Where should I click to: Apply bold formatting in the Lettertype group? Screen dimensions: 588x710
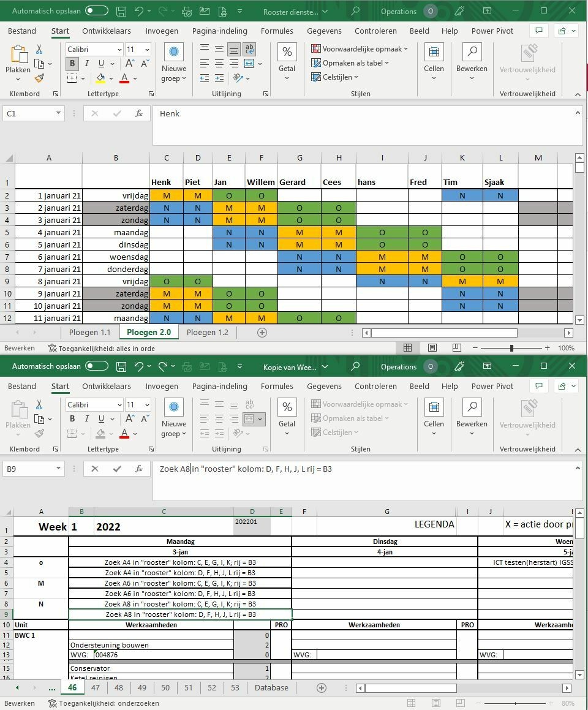pos(72,63)
